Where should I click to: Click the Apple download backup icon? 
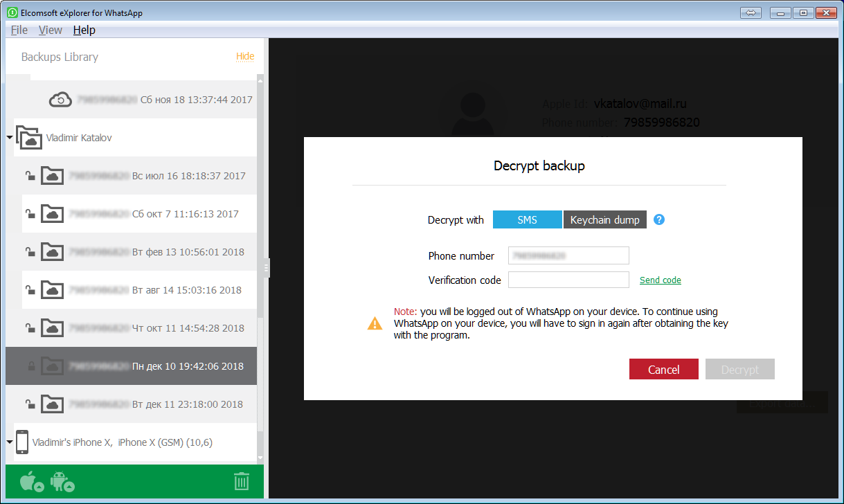pos(31,481)
